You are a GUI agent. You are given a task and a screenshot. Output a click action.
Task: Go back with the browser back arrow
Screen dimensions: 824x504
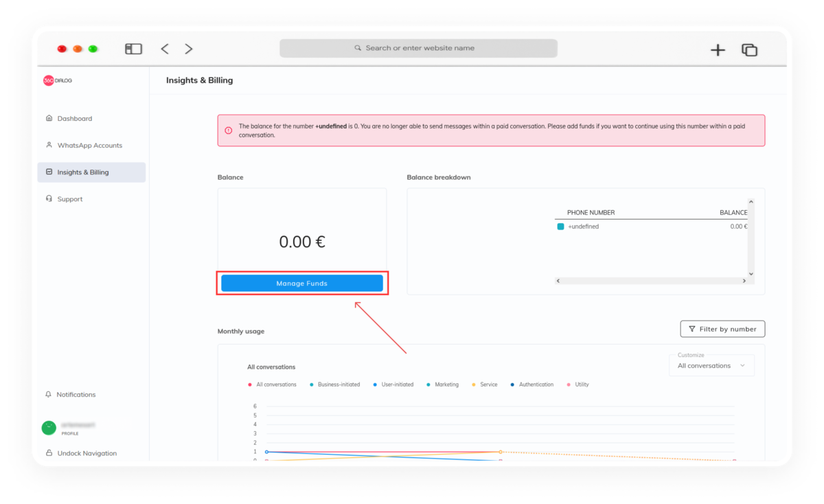[165, 49]
